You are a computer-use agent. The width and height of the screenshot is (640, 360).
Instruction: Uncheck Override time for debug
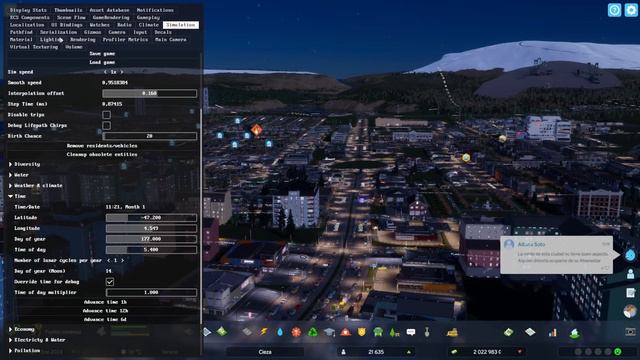coord(110,282)
